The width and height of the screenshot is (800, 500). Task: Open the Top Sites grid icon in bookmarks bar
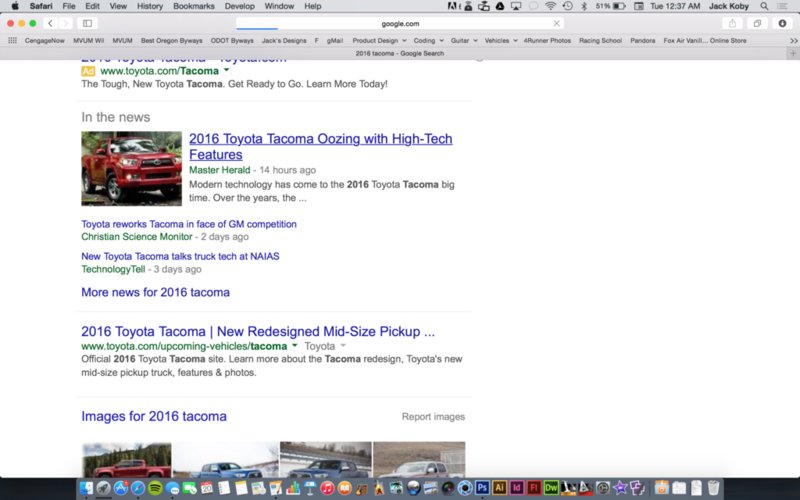12,40
